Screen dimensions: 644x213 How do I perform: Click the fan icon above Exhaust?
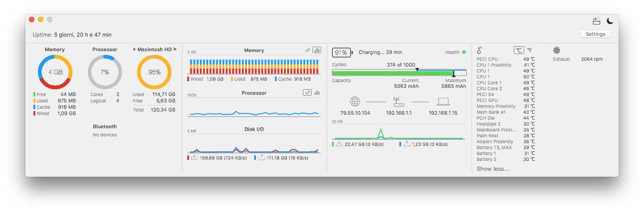pos(556,50)
